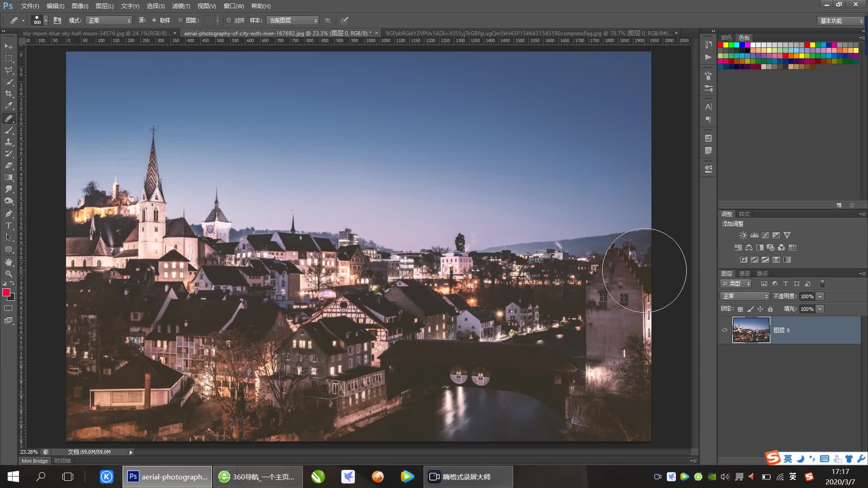Open the 滤镜(T) filter menu

pos(181,6)
